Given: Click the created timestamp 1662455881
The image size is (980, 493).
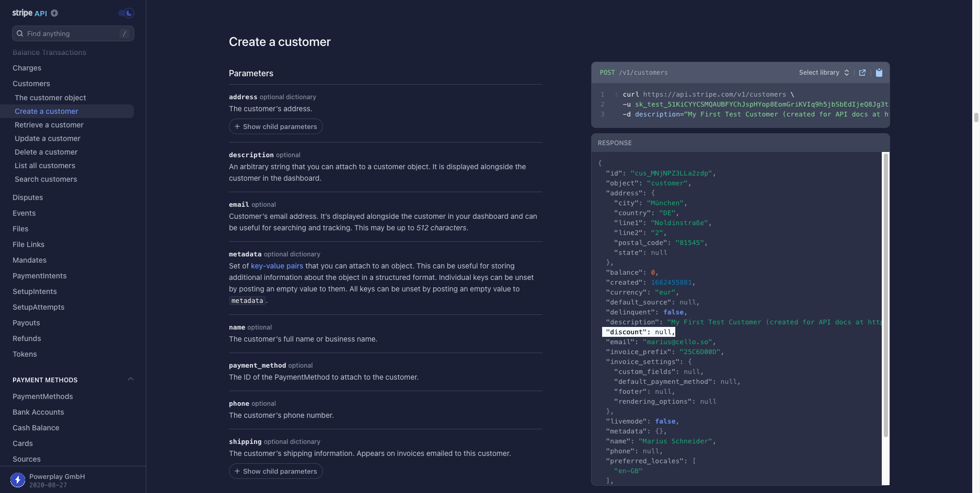Looking at the screenshot, I should [x=671, y=283].
